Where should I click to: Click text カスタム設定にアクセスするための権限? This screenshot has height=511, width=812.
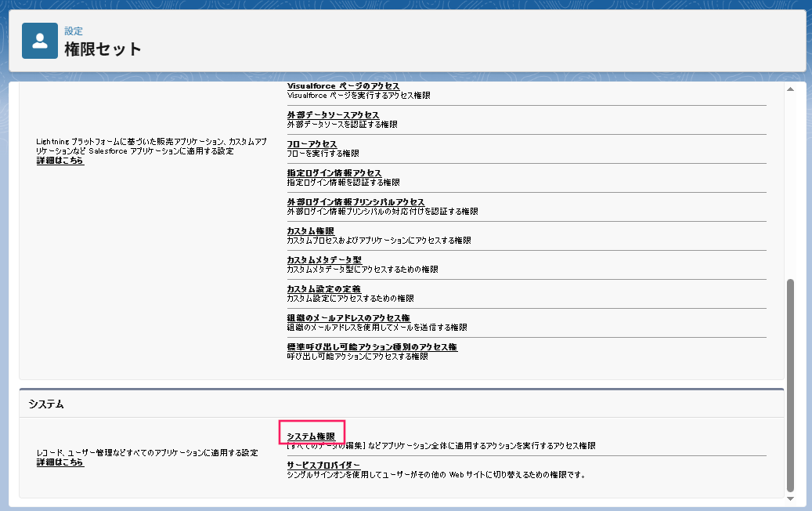coord(351,299)
